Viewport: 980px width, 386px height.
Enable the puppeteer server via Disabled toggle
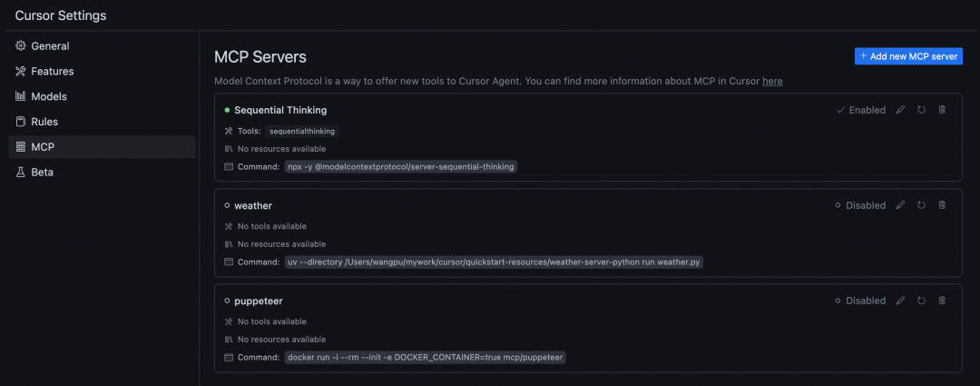860,301
